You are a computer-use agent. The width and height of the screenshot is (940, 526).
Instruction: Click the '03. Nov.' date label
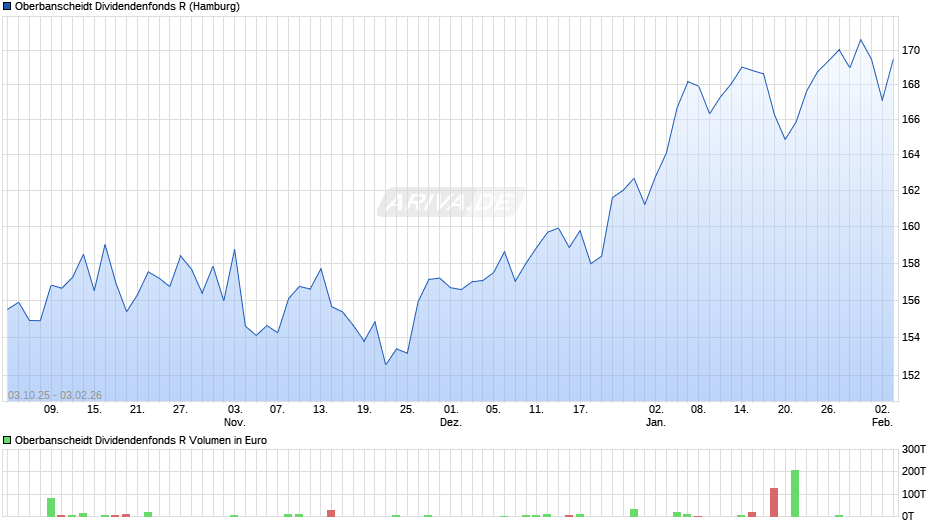(x=235, y=416)
